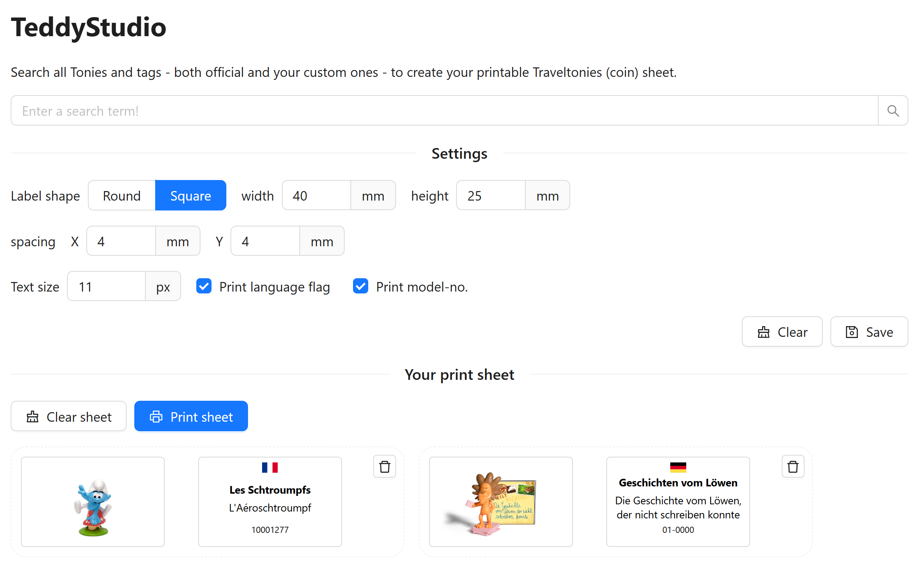Screen dimensions: 924x561
Task: Click Clear settings button
Action: point(782,332)
